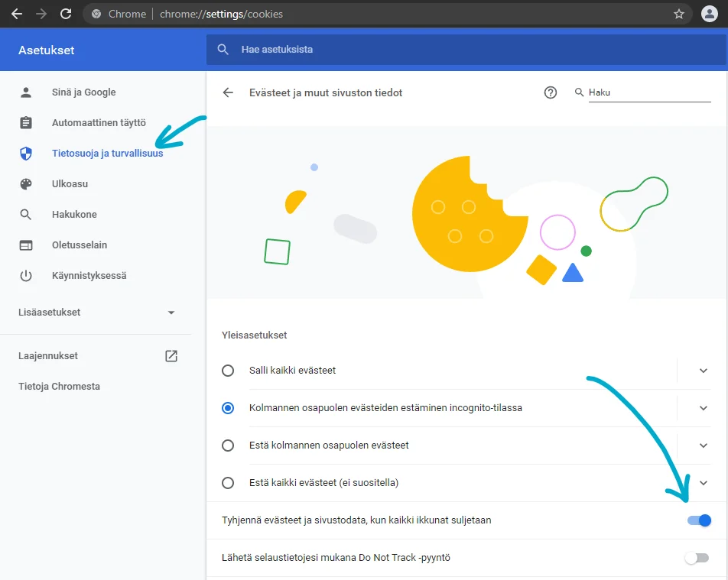Click the help question mark icon
This screenshot has height=580, width=728.
550,92
